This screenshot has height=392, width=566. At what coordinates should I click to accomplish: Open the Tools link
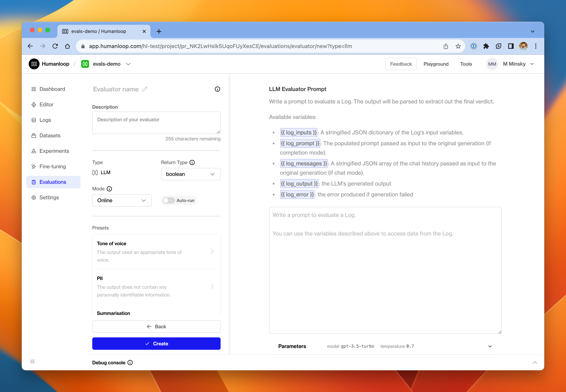[466, 64]
